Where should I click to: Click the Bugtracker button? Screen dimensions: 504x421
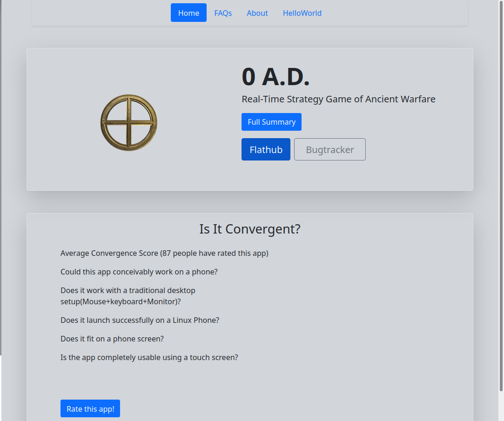[x=330, y=149]
